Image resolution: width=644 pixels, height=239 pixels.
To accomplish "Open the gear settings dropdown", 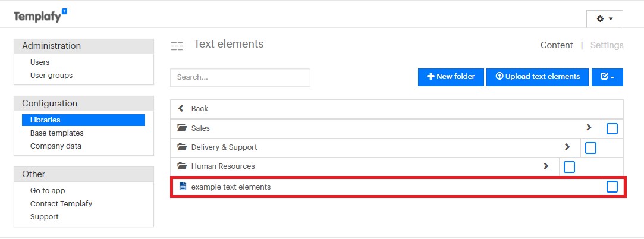I will pos(605,19).
